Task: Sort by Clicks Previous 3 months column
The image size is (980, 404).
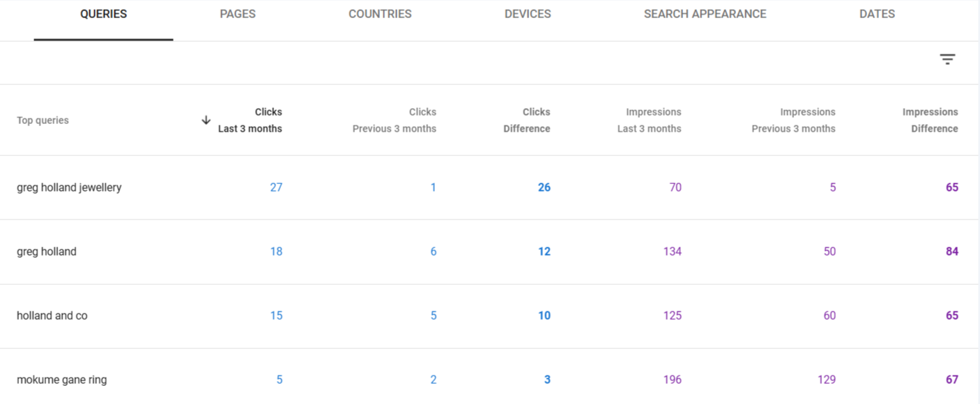Action: point(395,120)
